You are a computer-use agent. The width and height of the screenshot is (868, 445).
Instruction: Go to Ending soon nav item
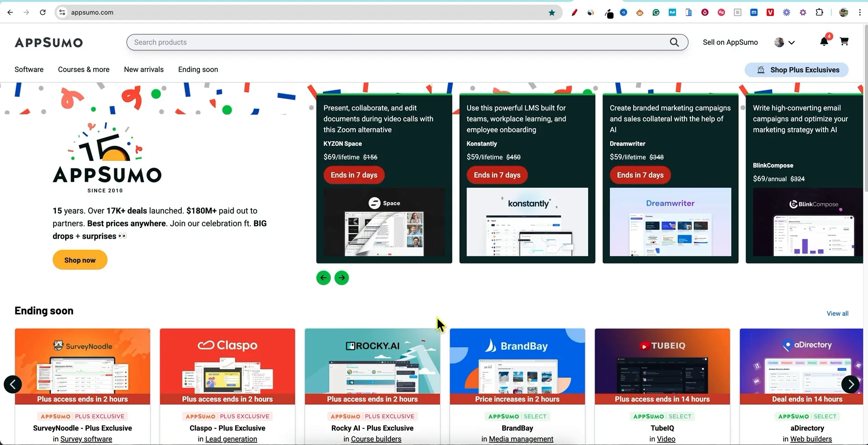[198, 69]
